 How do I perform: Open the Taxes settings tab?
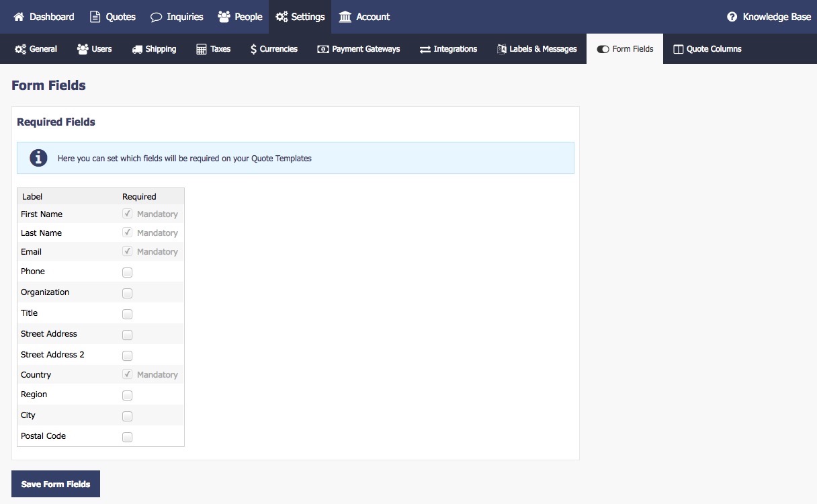click(213, 49)
